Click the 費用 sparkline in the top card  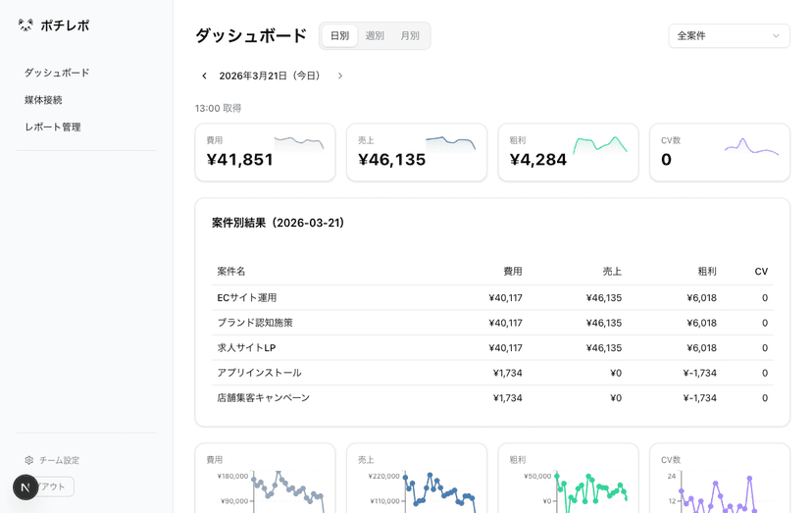299,143
